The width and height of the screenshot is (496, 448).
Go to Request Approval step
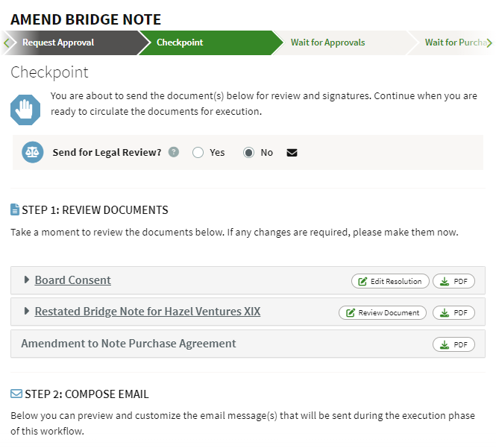pyautogui.click(x=58, y=42)
